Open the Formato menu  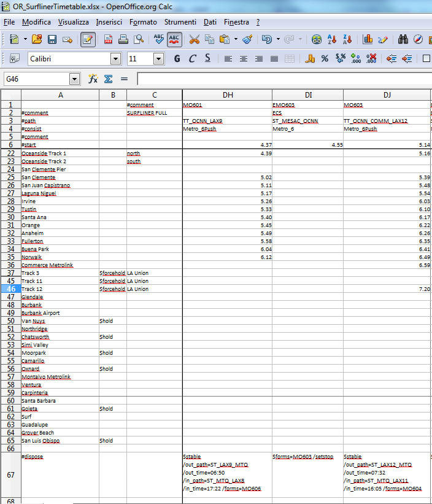coord(143,22)
